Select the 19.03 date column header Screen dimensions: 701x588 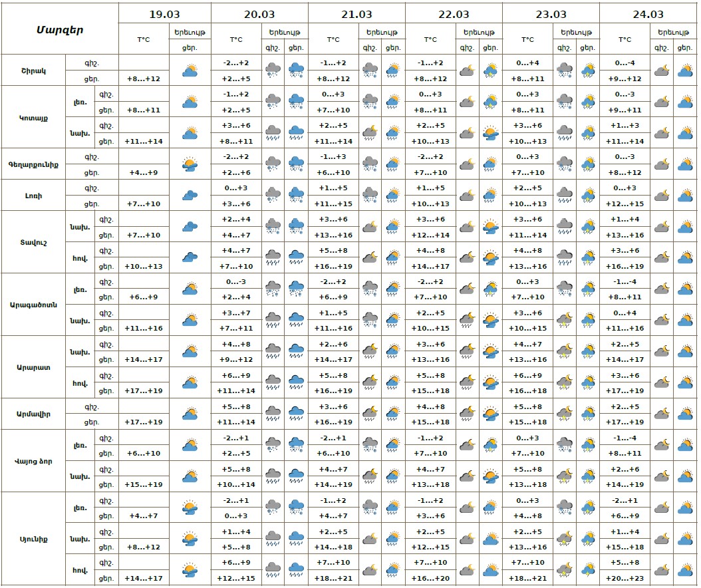[165, 14]
